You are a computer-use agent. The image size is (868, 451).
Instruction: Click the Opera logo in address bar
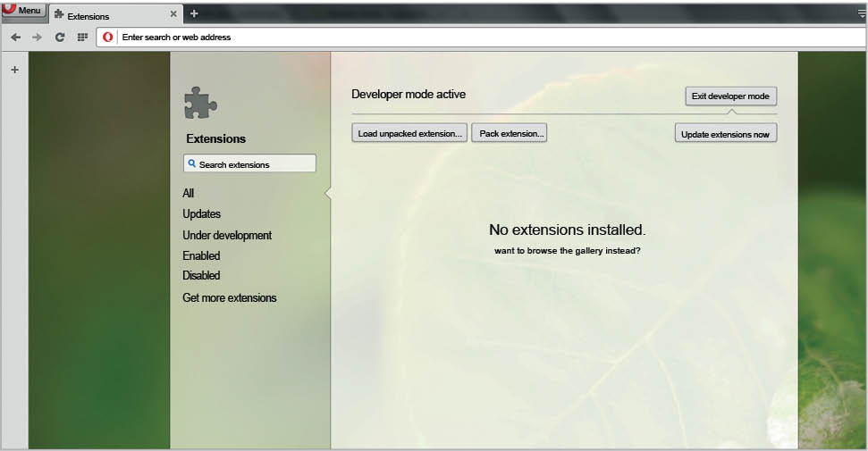108,38
